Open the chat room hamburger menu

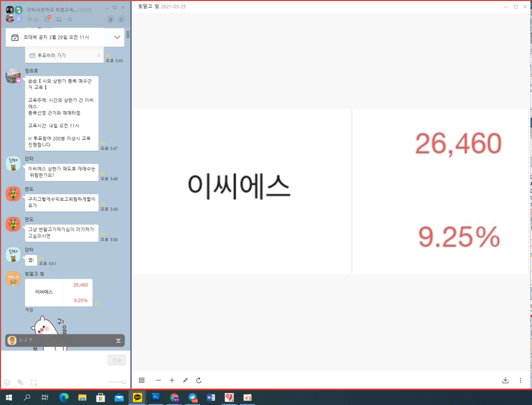[x=121, y=19]
